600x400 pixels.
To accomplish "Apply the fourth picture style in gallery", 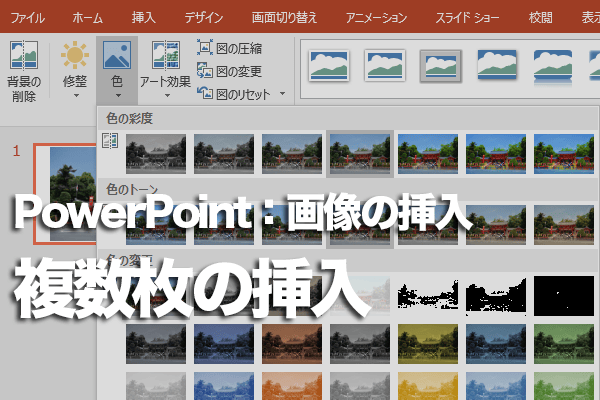I will coord(497,64).
